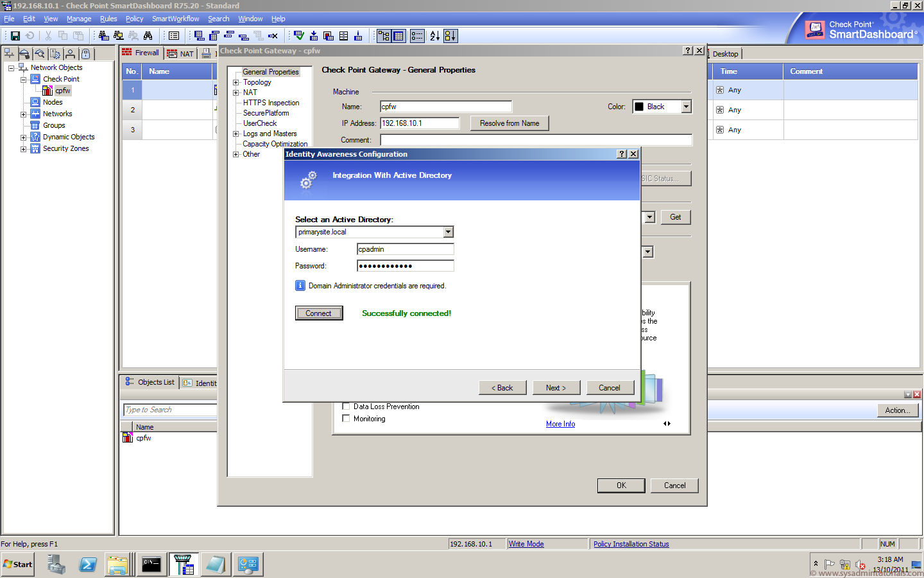Open the SmartWorkflow menu
Image resolution: width=924 pixels, height=578 pixels.
pyautogui.click(x=175, y=19)
